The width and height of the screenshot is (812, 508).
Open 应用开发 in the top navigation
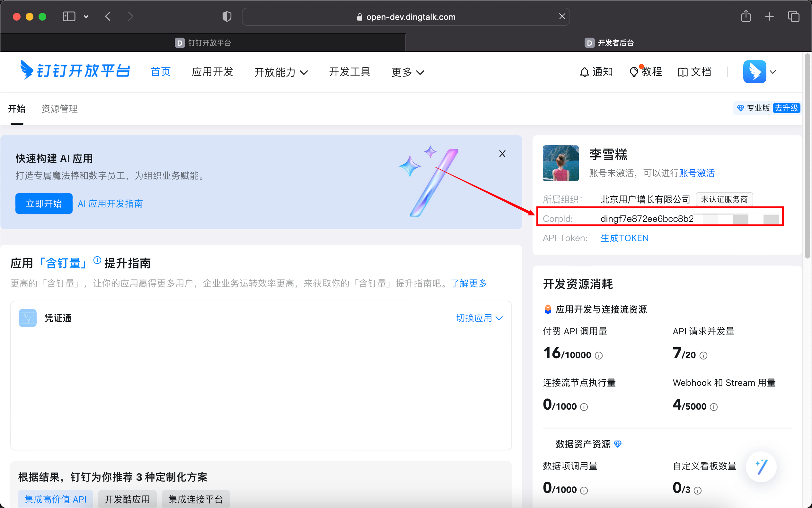(212, 72)
